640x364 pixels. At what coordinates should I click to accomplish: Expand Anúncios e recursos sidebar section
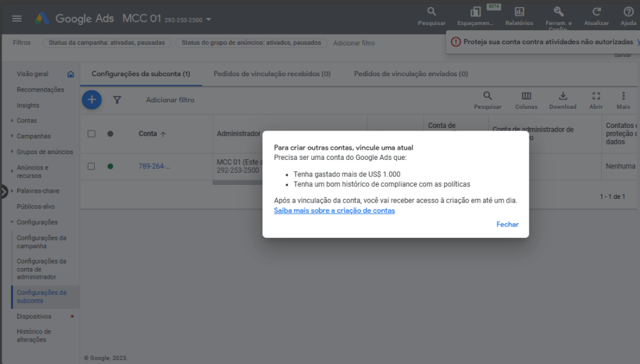(x=12, y=171)
